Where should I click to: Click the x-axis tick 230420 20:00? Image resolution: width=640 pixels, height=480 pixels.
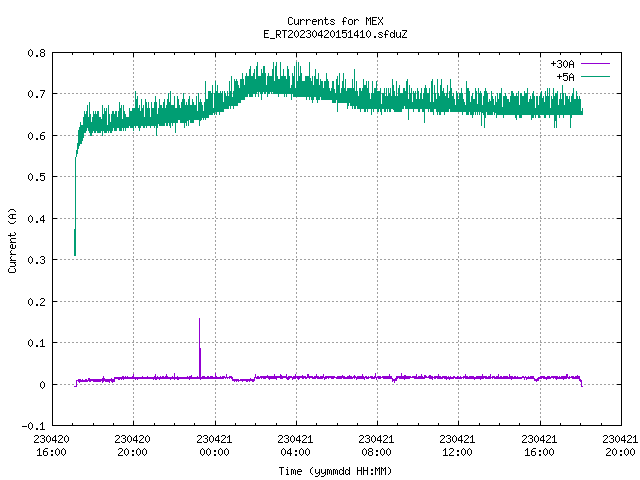click(x=133, y=446)
